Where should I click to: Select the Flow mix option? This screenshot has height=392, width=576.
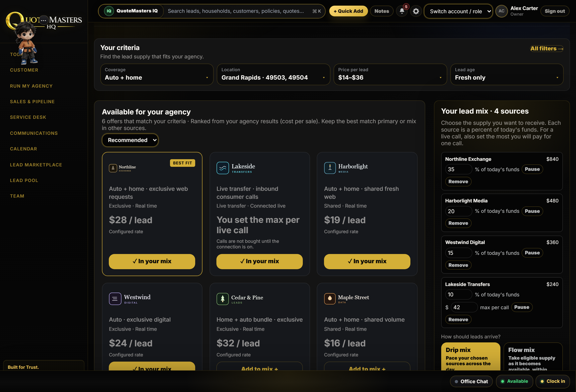[533, 357]
